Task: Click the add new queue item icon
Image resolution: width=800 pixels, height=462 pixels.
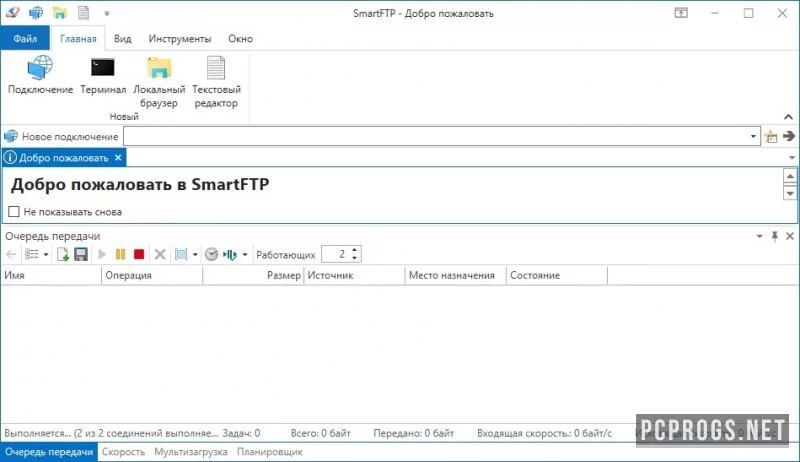Action: point(63,254)
